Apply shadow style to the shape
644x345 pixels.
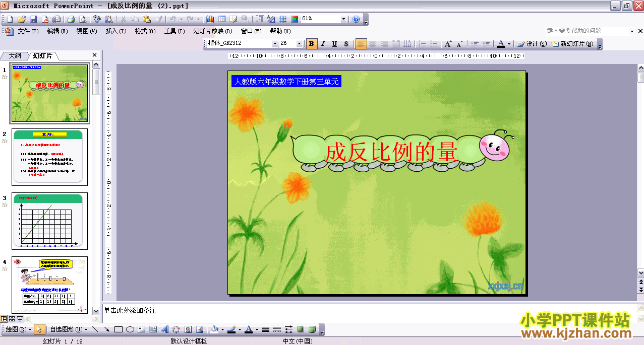[x=301, y=330]
